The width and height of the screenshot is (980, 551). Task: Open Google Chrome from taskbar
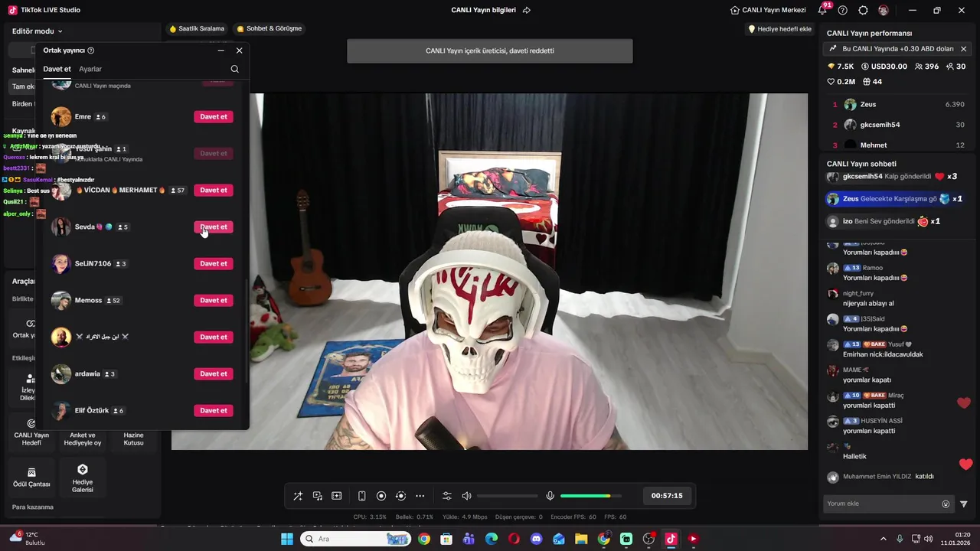424,539
